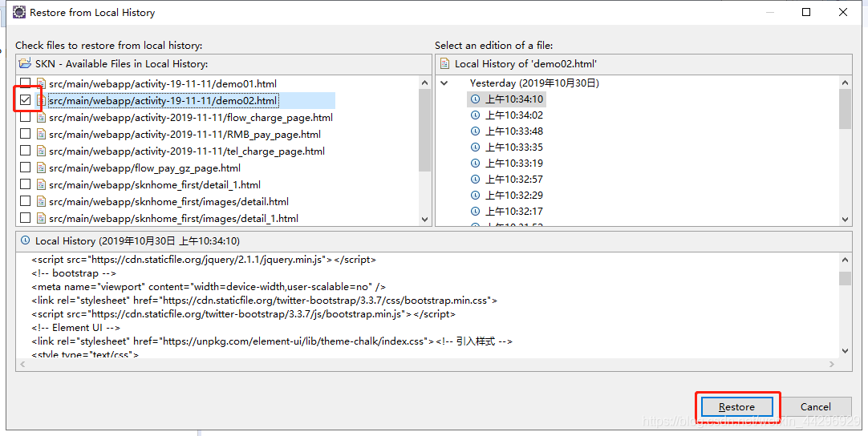Click edition list scrollbar down arrow
Viewport: 868px width, 436px height.
pyautogui.click(x=845, y=219)
